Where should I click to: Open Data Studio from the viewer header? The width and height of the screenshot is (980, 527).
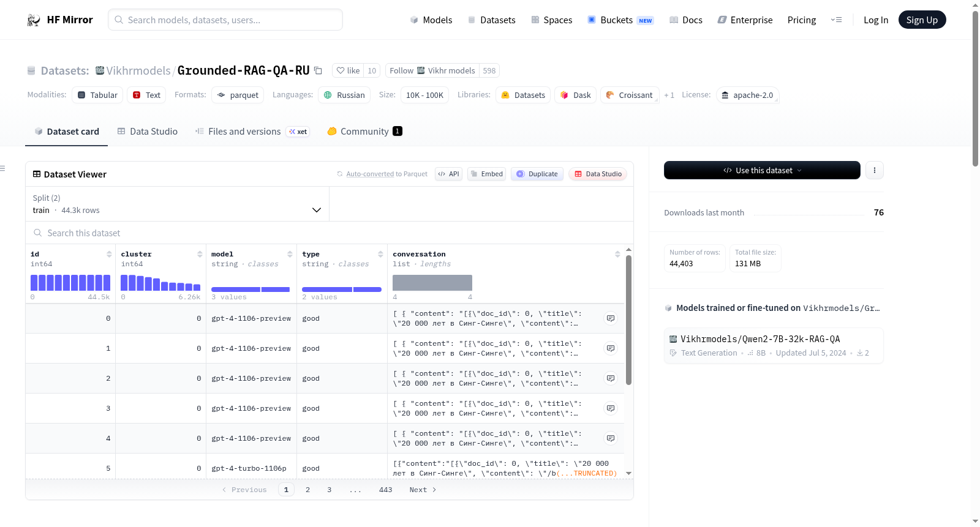pyautogui.click(x=598, y=174)
